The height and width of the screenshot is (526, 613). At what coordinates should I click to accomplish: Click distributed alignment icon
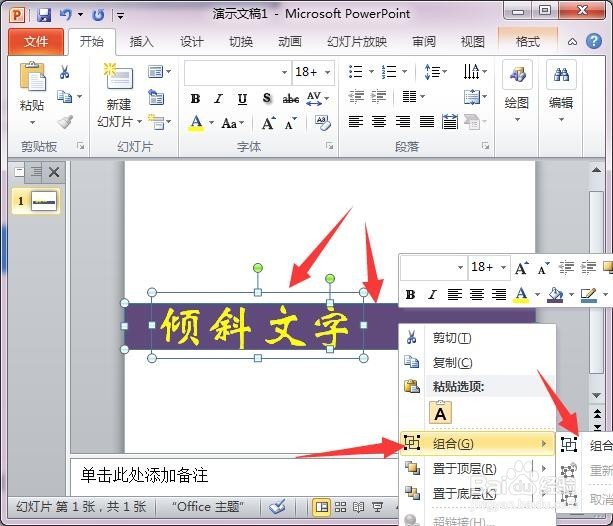pos(450,122)
